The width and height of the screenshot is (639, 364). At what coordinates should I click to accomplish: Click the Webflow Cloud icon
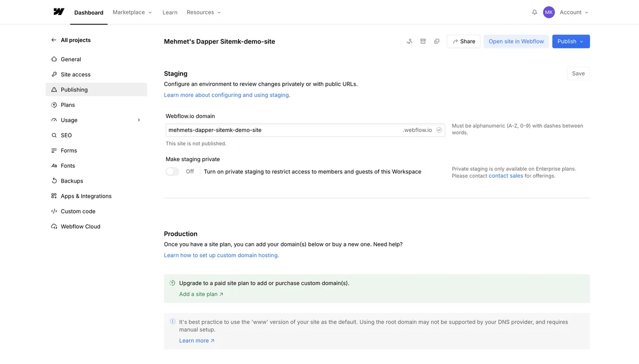point(54,226)
